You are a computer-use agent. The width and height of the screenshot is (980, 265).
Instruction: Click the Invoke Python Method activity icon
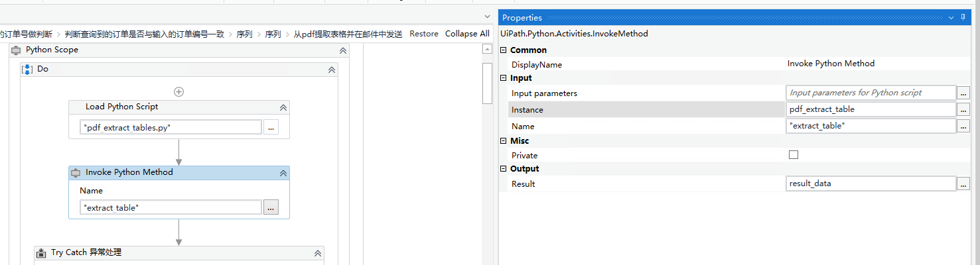pos(76,172)
